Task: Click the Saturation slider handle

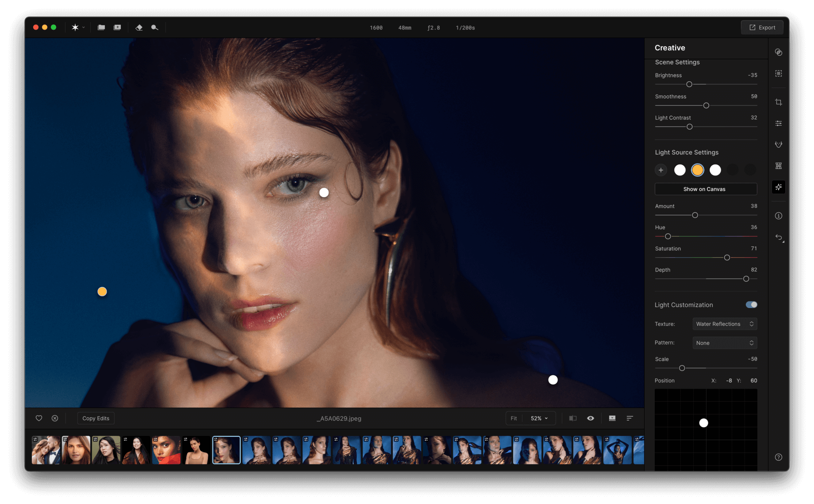Action: tap(727, 258)
